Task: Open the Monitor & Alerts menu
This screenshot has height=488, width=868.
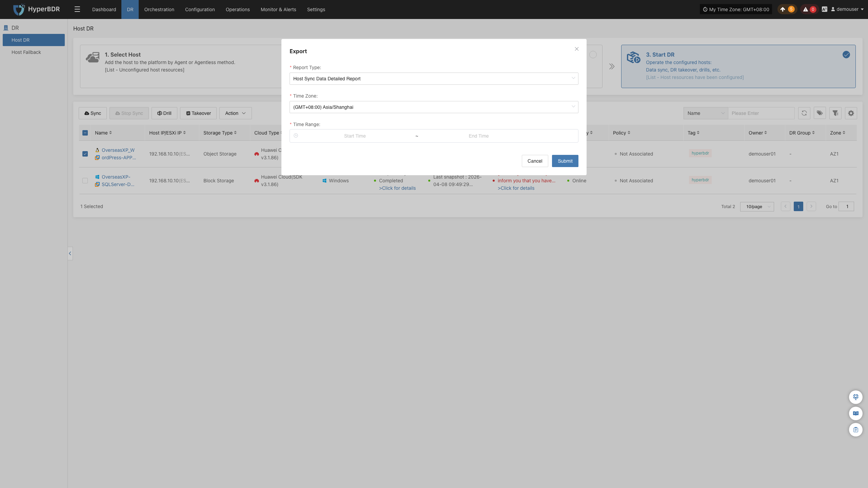Action: coord(278,9)
